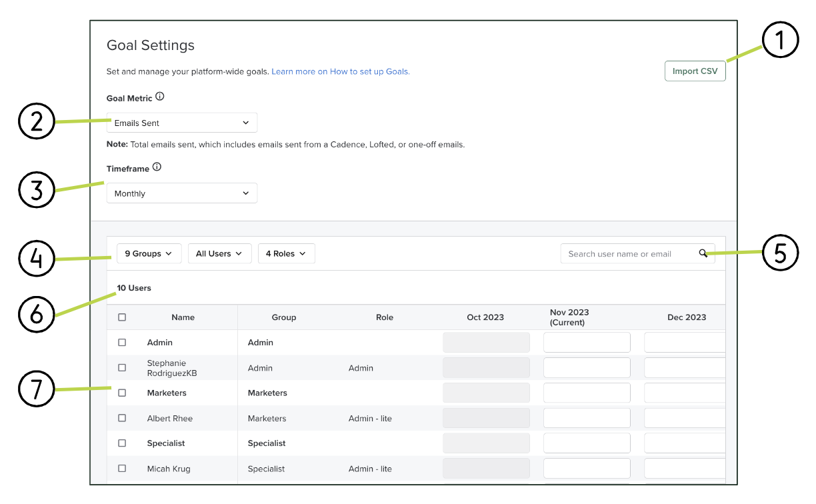
Task: Open the Monthly timeframe dropdown
Action: pos(181,193)
